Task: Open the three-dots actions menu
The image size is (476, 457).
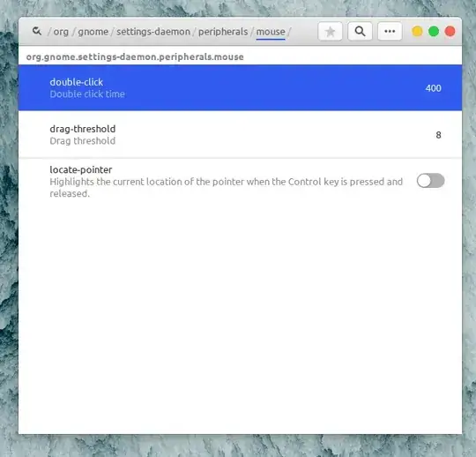Action: 390,31
